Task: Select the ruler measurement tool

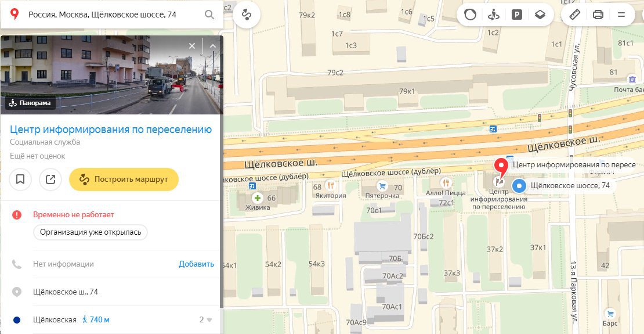Action: (574, 15)
